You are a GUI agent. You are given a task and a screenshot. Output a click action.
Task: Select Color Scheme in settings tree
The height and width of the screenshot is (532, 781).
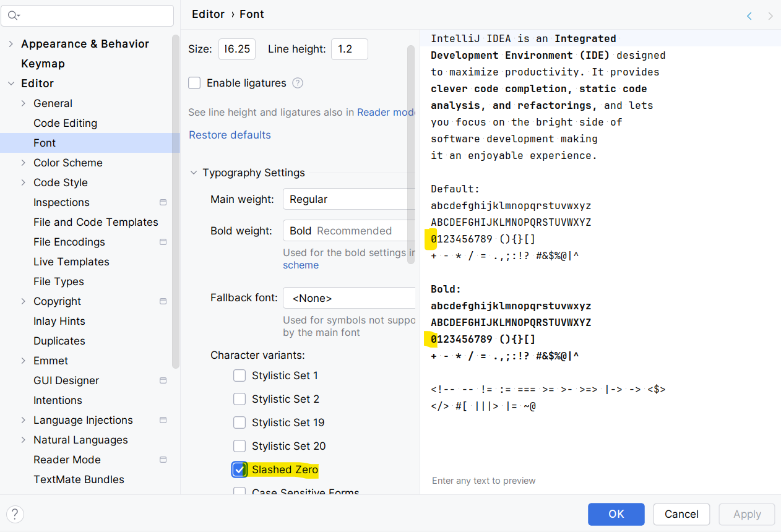point(68,163)
